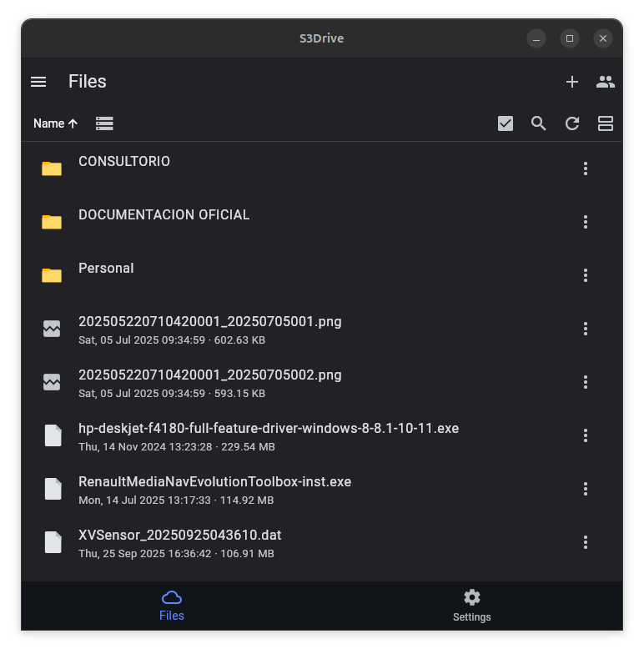This screenshot has width=644, height=654.
Task: Maximize the S3Drive window
Action: (570, 38)
